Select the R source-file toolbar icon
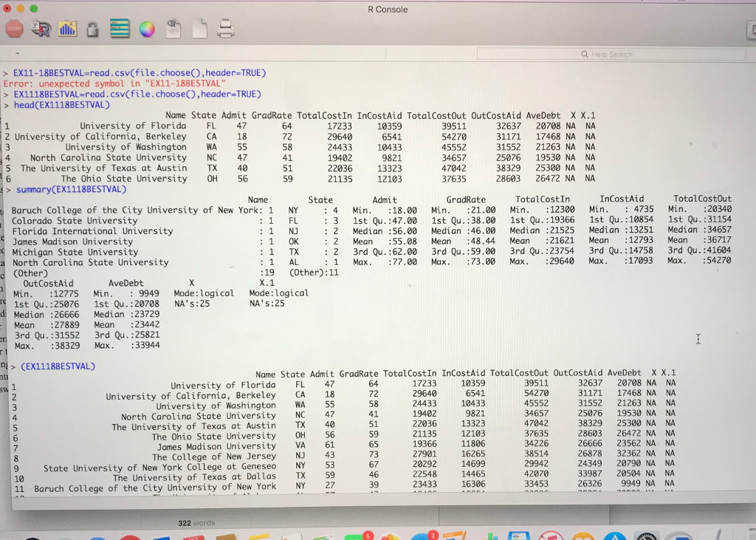The height and width of the screenshot is (540, 756). (x=42, y=28)
